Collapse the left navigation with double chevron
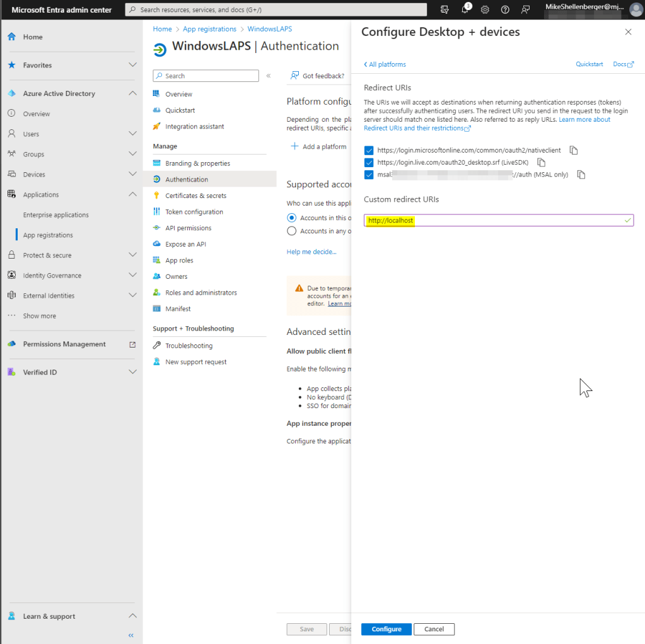The image size is (645, 644). (x=131, y=635)
